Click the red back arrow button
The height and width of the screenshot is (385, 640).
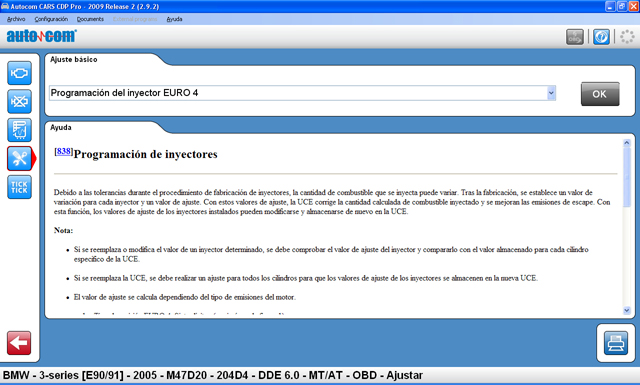pyautogui.click(x=19, y=343)
